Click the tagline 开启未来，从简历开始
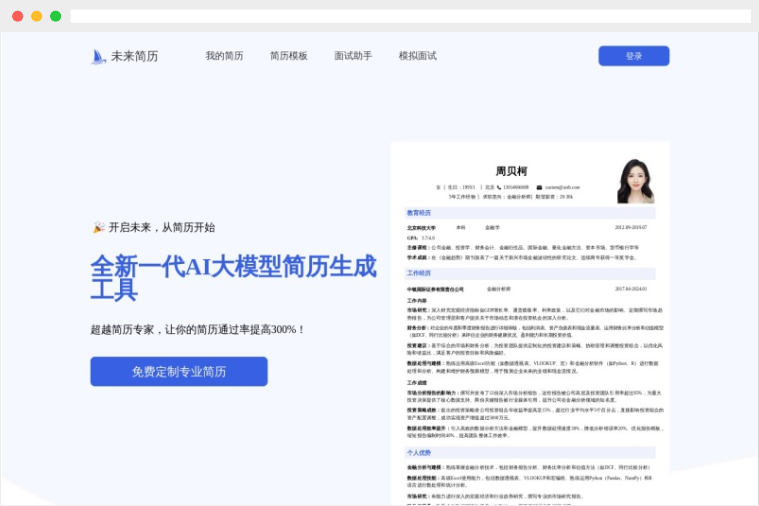 [162, 227]
